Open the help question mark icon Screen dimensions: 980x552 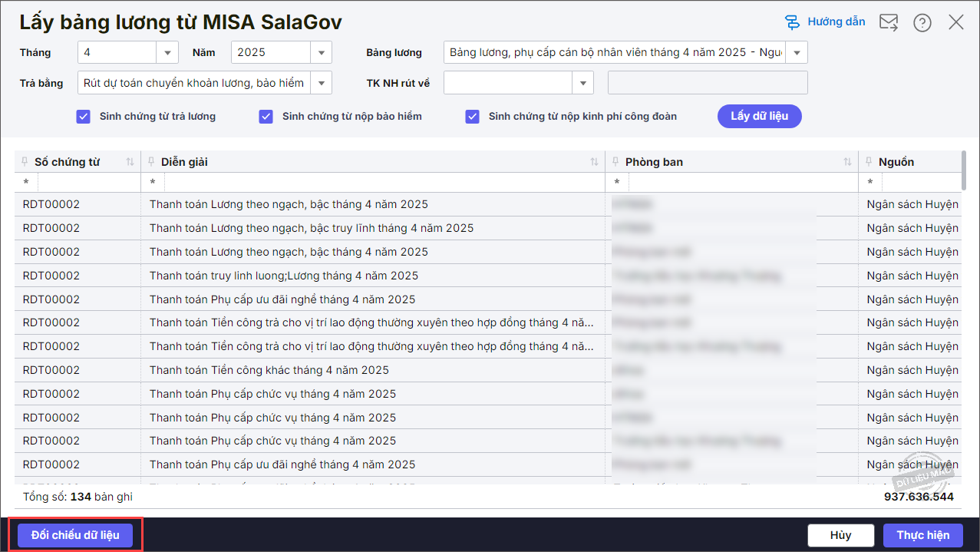point(922,22)
